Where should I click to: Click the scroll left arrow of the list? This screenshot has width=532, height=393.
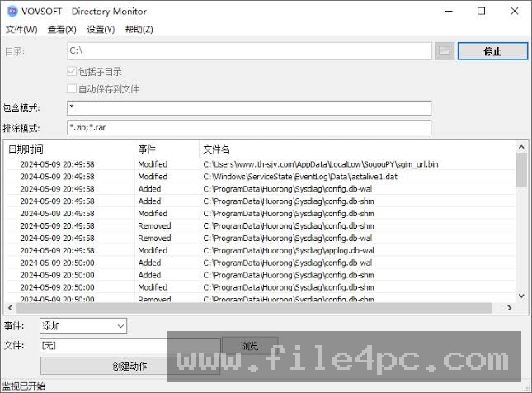tap(11, 308)
